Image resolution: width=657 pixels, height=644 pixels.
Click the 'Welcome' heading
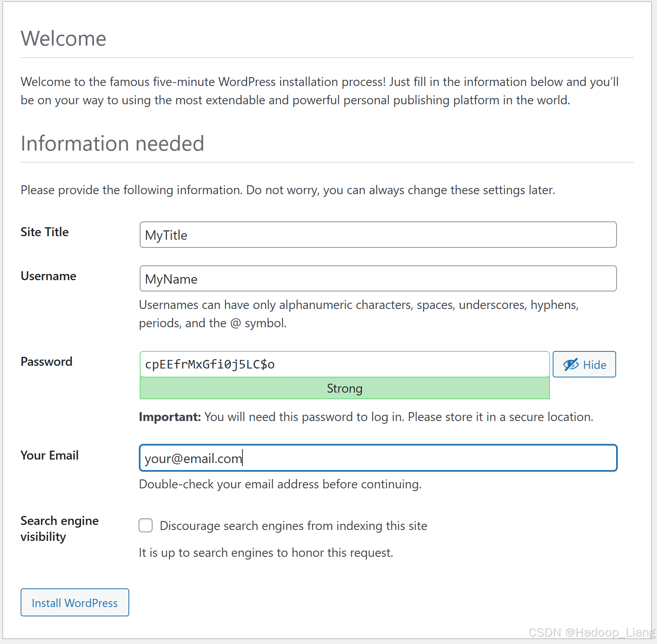(63, 39)
